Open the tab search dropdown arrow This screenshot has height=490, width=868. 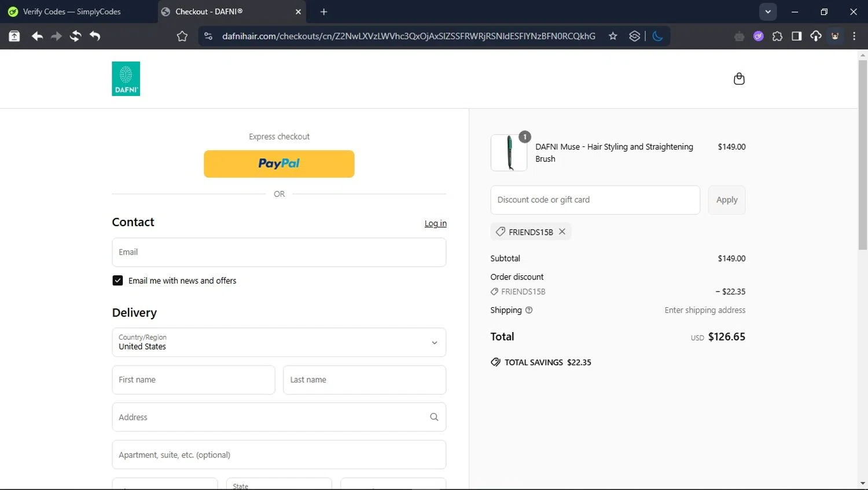point(768,12)
